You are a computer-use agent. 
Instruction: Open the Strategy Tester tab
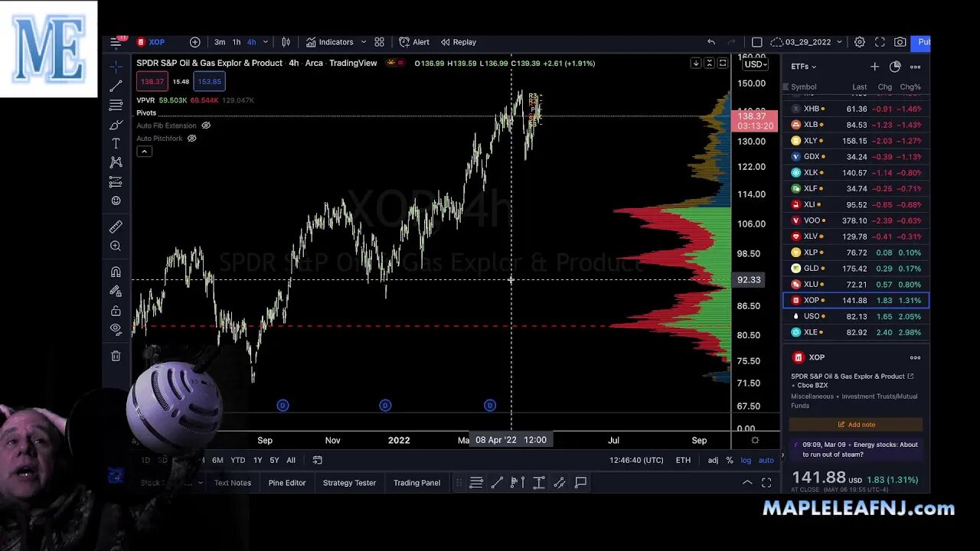[349, 483]
